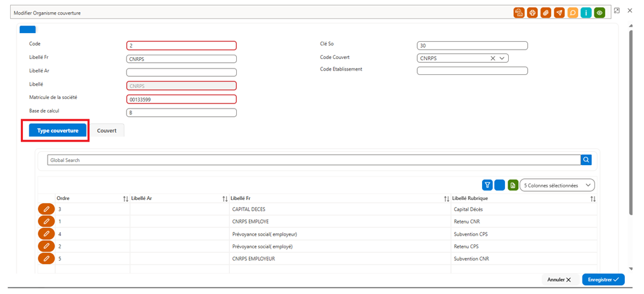Click the Subvention CPS cell
The width and height of the screenshot is (644, 294).
[x=524, y=234]
